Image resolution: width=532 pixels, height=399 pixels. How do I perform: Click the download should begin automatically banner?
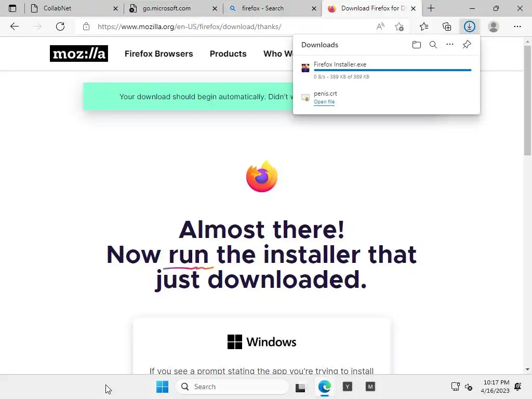tap(188, 96)
